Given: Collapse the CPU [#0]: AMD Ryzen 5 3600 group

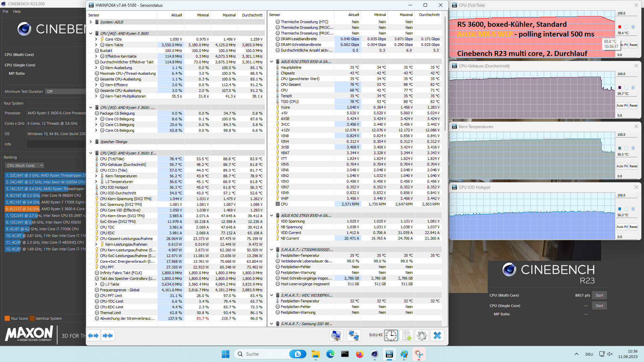Looking at the screenshot, I should tap(91, 34).
